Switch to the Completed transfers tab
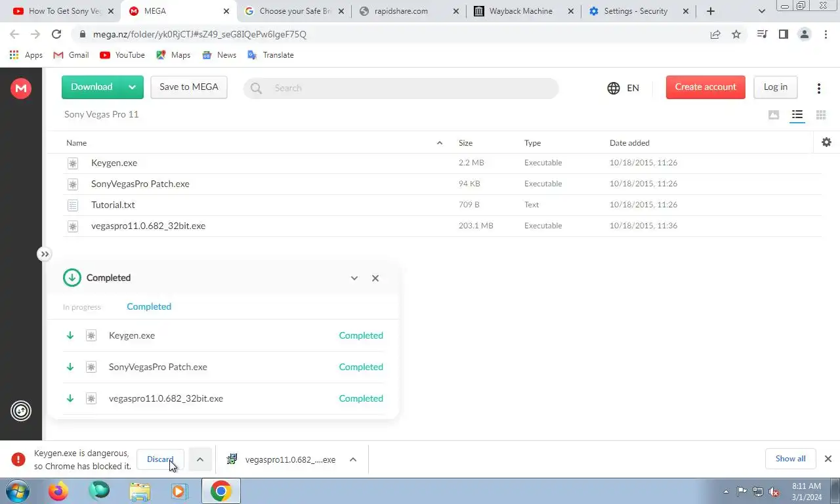Screen dimensions: 840x504 coord(149,306)
